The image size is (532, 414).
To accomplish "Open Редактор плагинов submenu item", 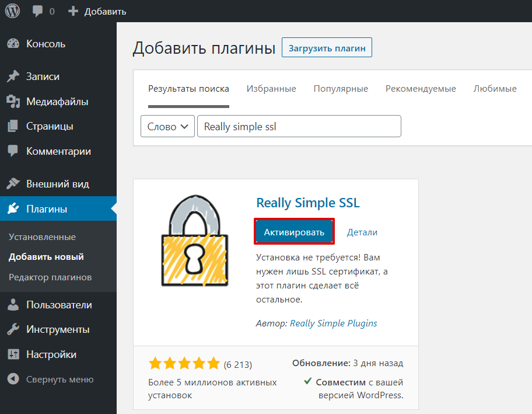I will click(50, 277).
